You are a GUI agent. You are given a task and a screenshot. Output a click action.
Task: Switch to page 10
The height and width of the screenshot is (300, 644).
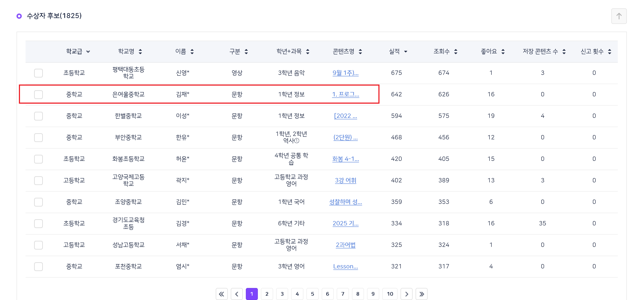pos(390,294)
